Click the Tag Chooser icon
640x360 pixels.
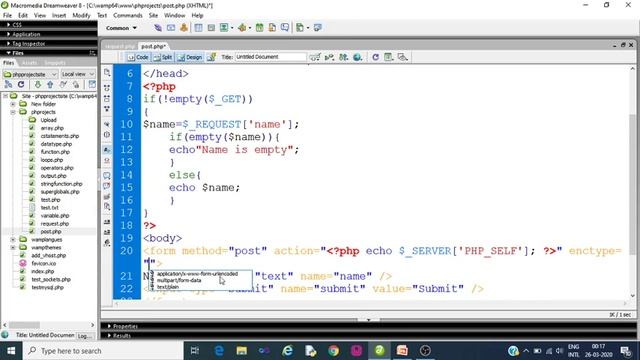(x=318, y=28)
